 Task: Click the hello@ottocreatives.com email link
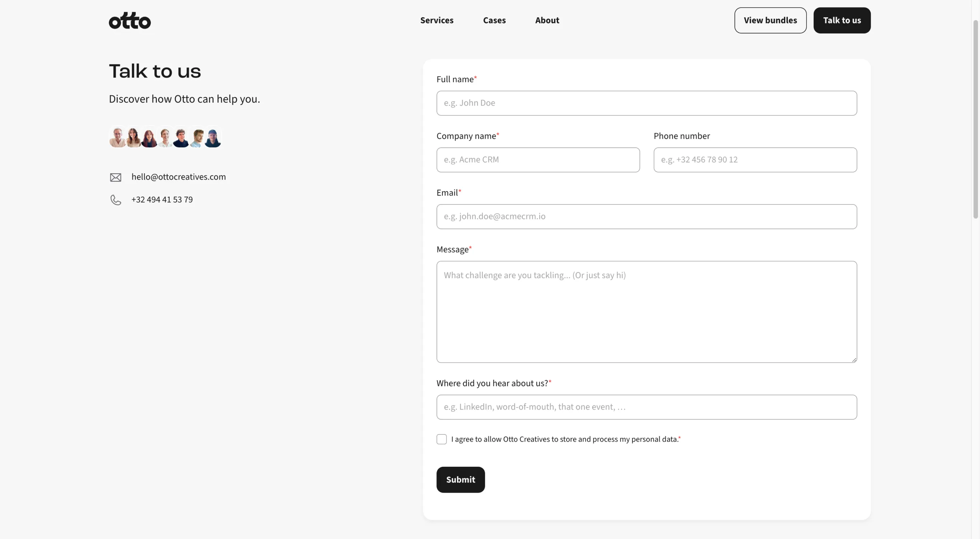pos(179,177)
